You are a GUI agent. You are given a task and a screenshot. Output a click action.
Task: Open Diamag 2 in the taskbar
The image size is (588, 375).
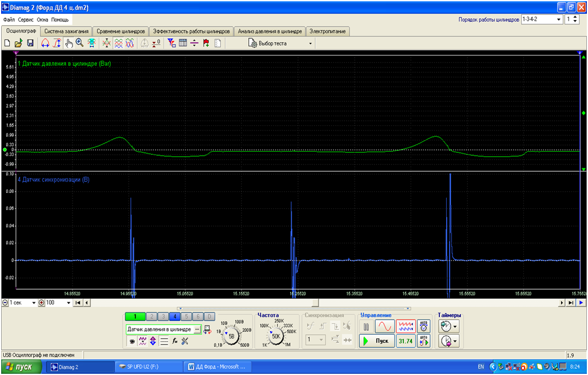(80, 367)
